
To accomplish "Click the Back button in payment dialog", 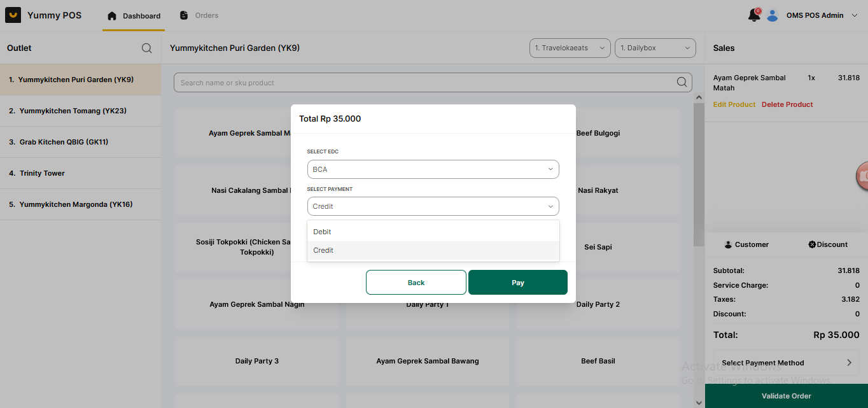I will tap(416, 283).
